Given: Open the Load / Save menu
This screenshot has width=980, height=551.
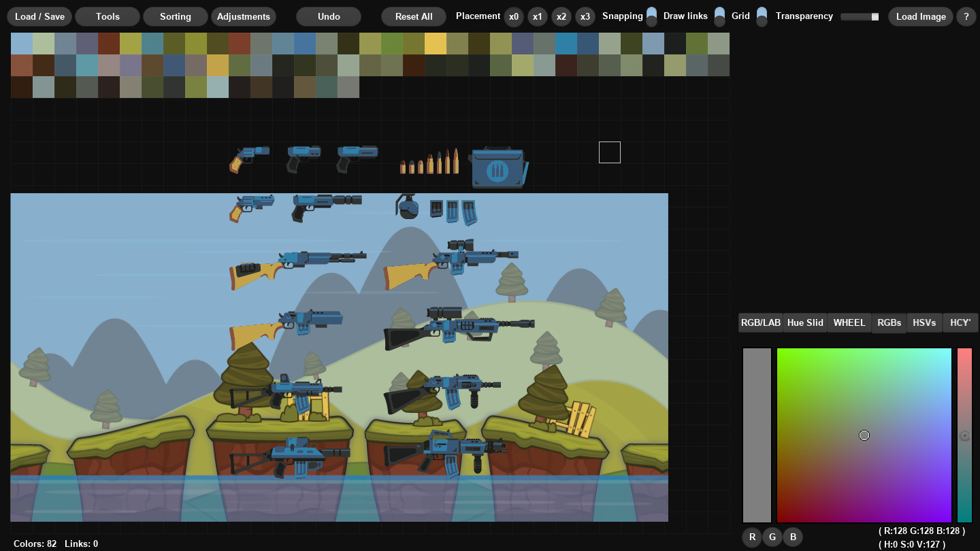Looking at the screenshot, I should tap(39, 16).
